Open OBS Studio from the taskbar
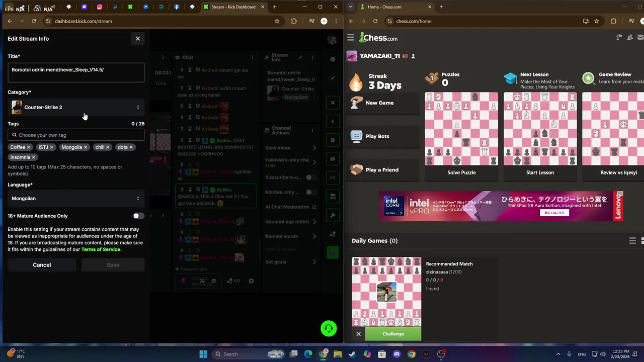The height and width of the screenshot is (362, 644). click(x=441, y=354)
